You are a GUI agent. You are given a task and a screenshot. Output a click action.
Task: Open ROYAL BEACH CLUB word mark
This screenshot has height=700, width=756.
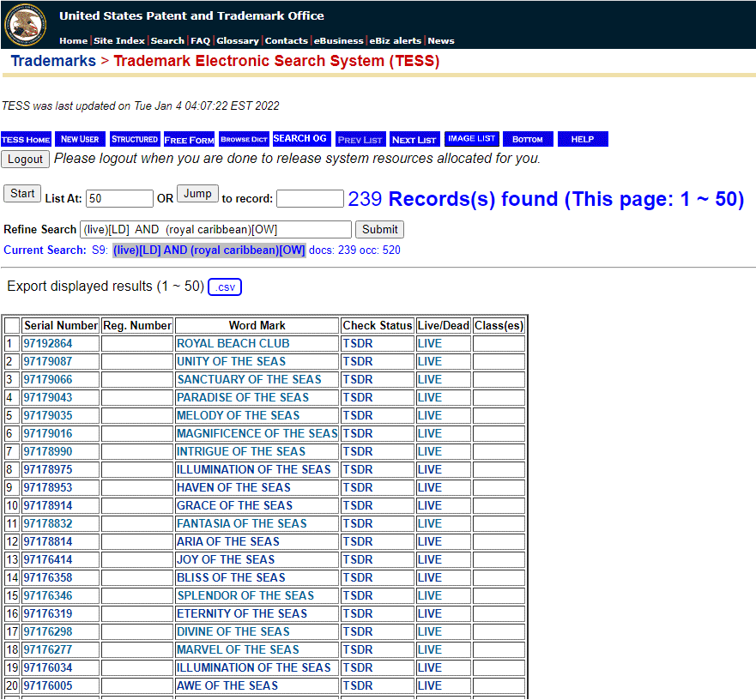click(x=233, y=343)
